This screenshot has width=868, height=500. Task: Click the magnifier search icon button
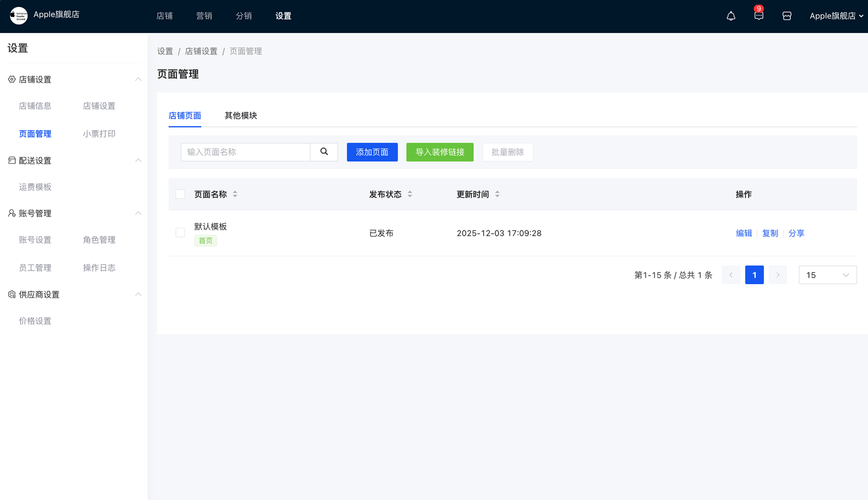(324, 152)
